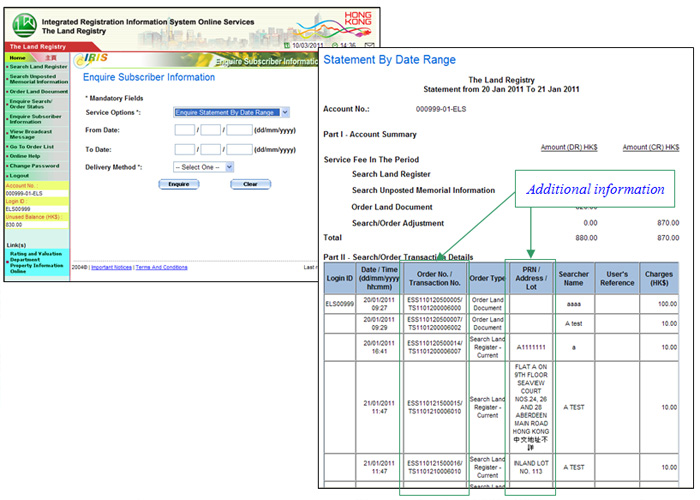
Task: Click the calendar icon beside 10/03/2011
Action: 287,46
